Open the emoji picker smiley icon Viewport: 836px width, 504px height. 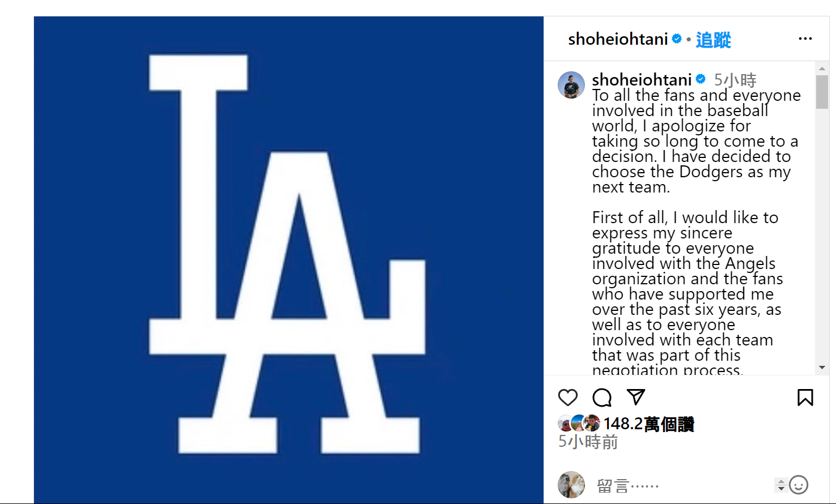click(799, 485)
